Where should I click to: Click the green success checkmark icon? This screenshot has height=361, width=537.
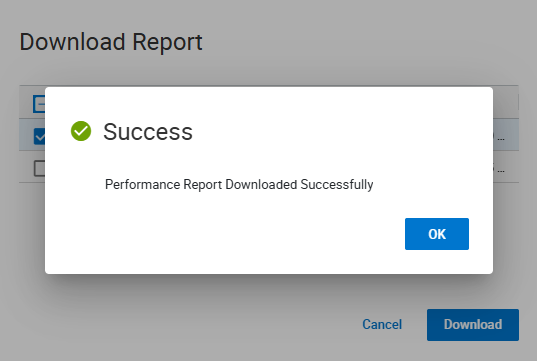tap(81, 131)
